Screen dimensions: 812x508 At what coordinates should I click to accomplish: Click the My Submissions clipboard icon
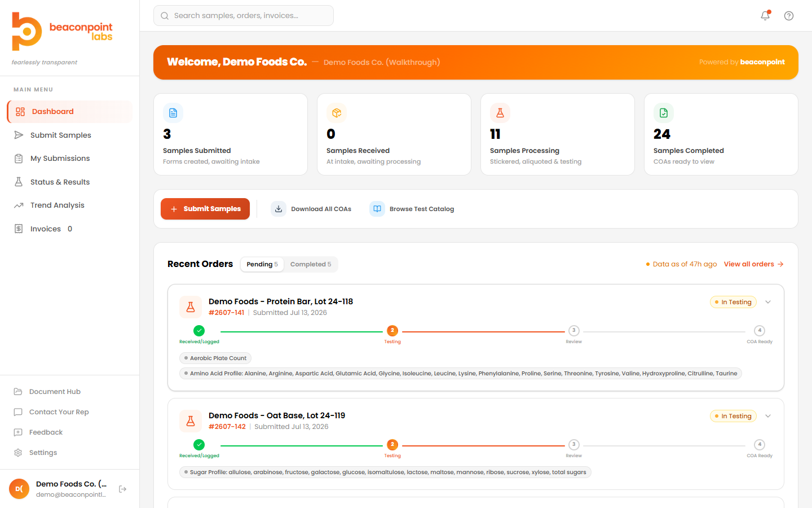pyautogui.click(x=19, y=159)
